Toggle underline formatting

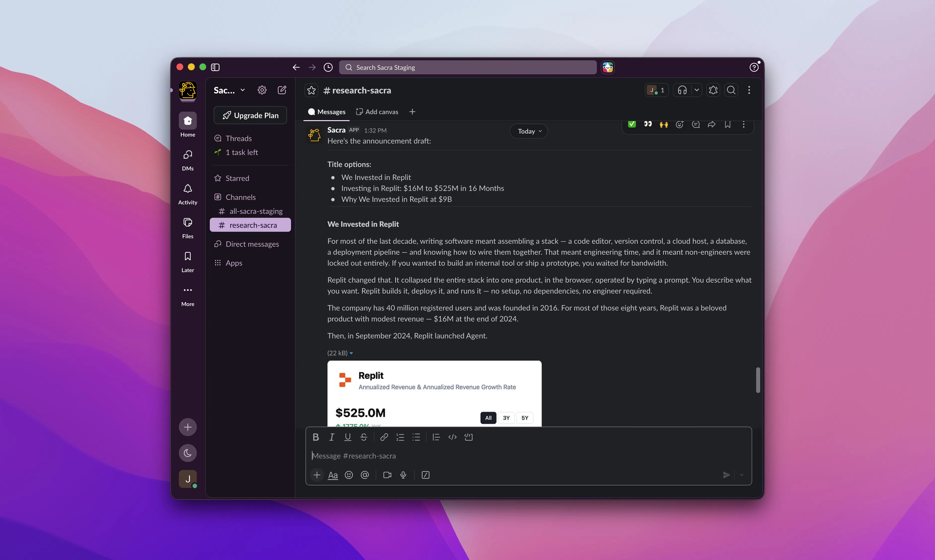tap(348, 437)
